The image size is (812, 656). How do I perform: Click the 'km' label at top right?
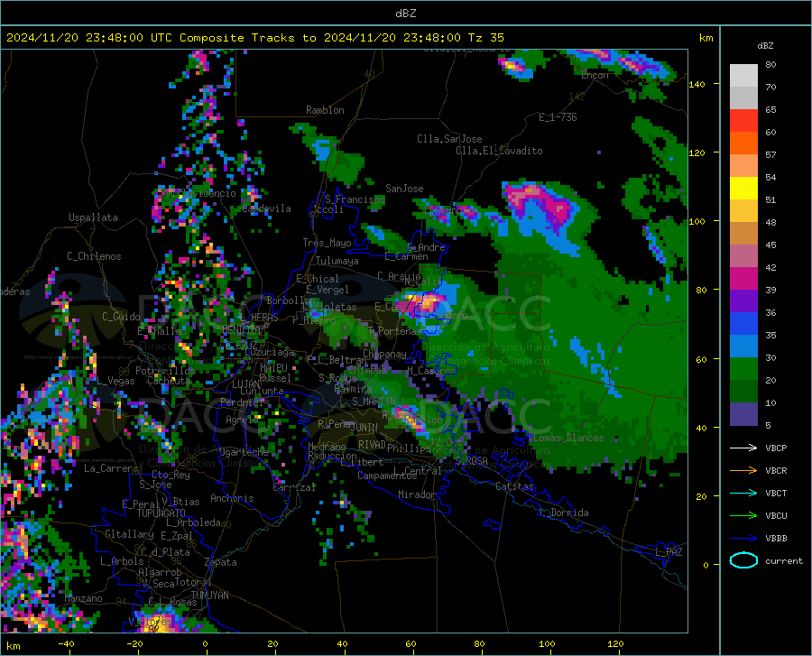tap(706, 38)
